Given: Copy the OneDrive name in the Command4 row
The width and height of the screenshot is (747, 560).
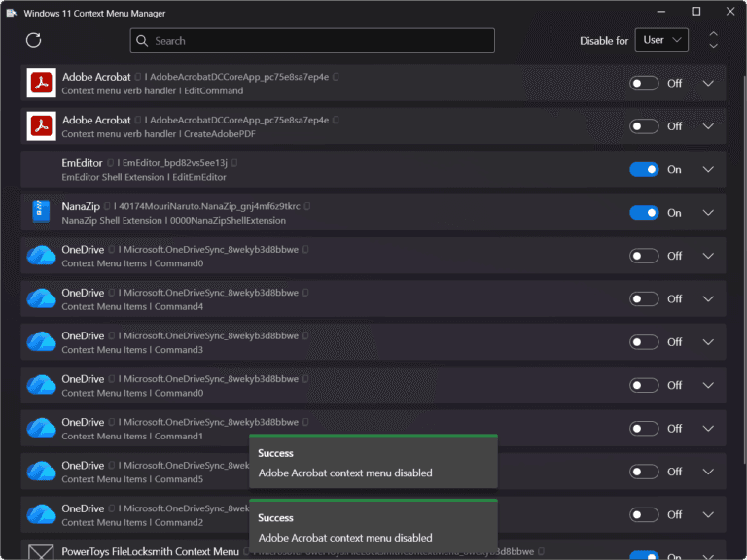Looking at the screenshot, I should [112, 293].
